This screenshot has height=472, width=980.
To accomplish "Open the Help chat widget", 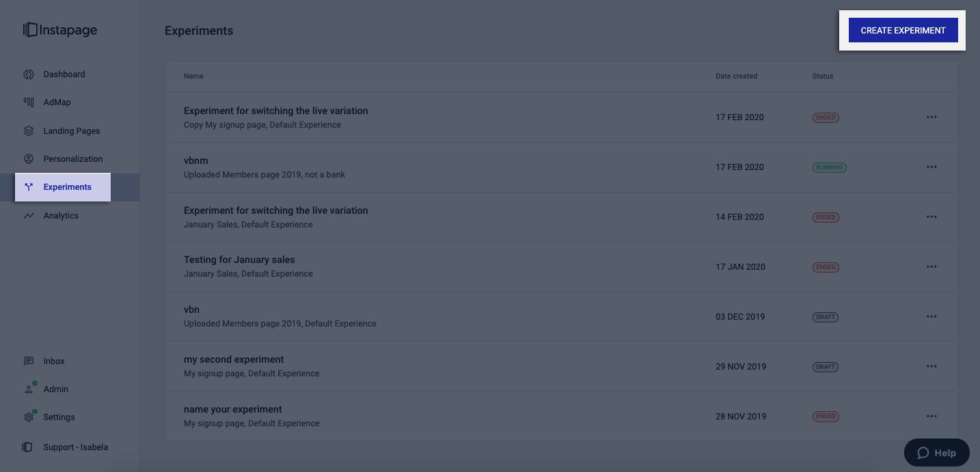I will (936, 453).
